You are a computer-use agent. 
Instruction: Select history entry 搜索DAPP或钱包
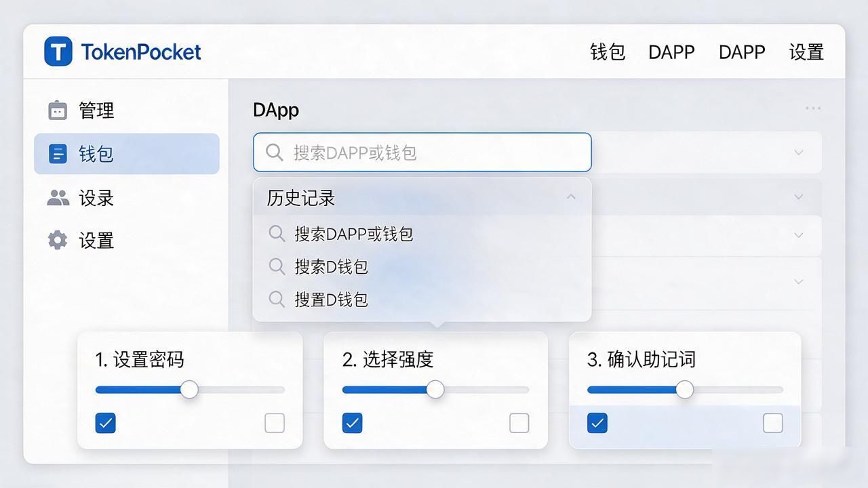pyautogui.click(x=422, y=234)
